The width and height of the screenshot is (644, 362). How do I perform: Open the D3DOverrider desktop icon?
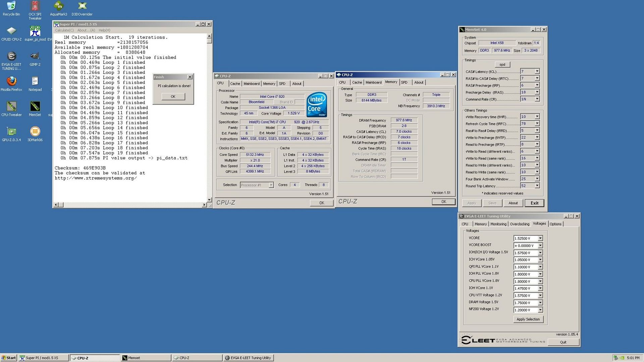(x=82, y=6)
